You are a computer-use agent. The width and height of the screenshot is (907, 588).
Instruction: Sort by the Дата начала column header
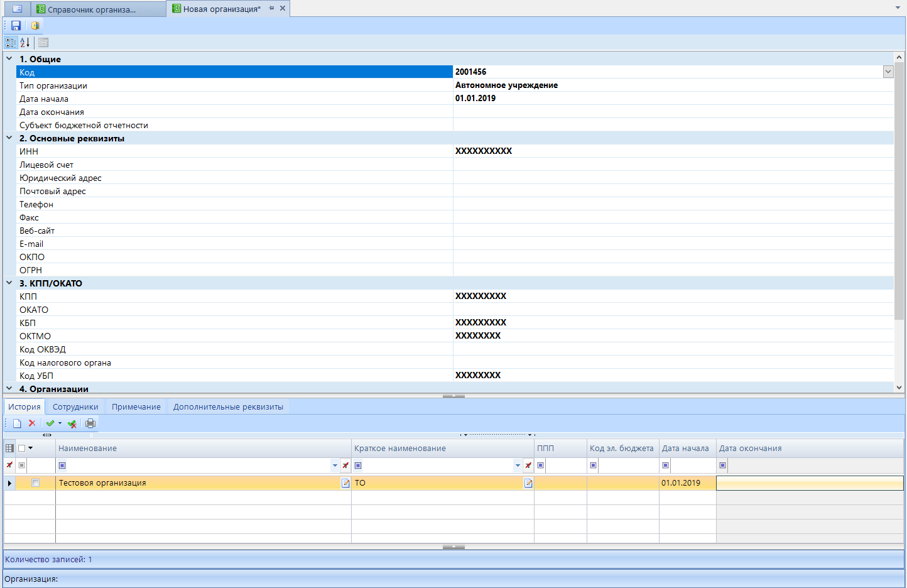coord(688,449)
